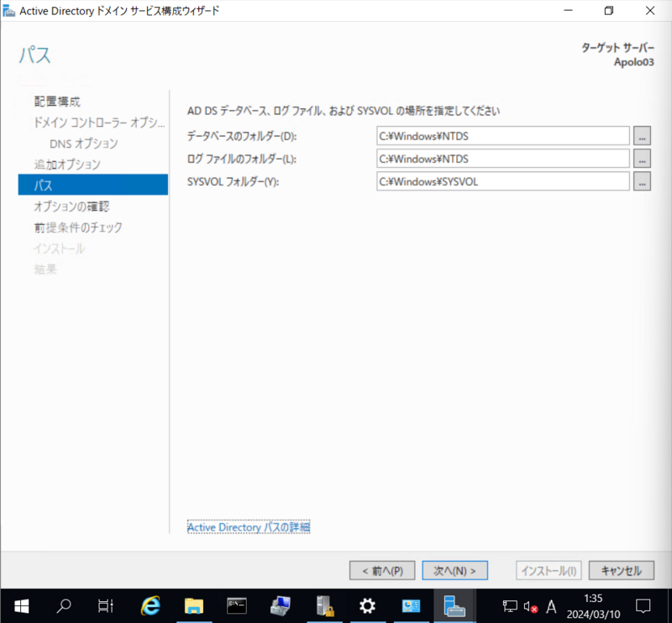This screenshot has height=623, width=672.
Task: Open the computer tools taskbar icon
Action: tap(281, 606)
